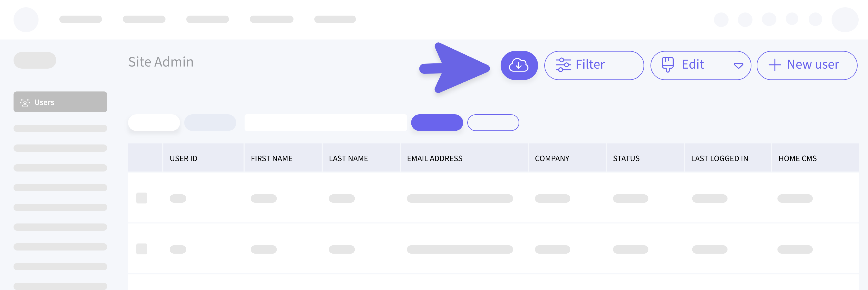The height and width of the screenshot is (290, 868).
Task: Click the Edit paintbrush icon
Action: (667, 65)
